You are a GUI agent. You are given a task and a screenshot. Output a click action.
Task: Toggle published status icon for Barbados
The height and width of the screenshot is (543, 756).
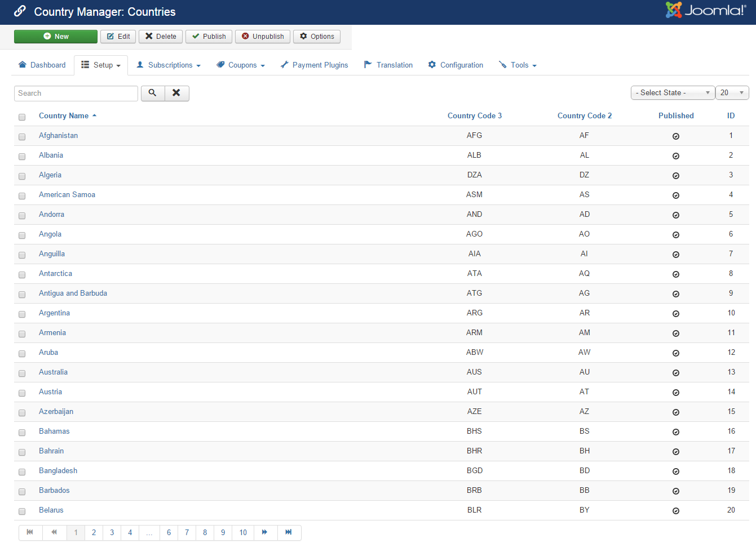pos(676,491)
